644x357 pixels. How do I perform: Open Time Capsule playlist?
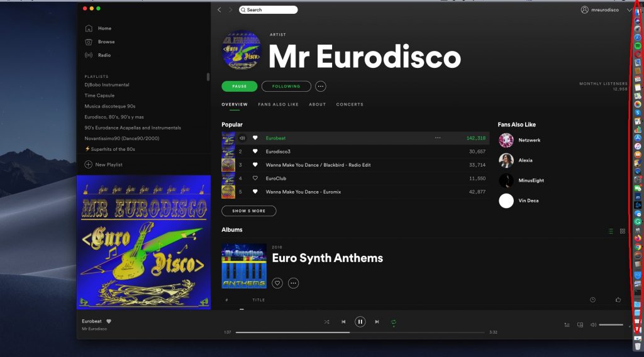[x=99, y=96]
